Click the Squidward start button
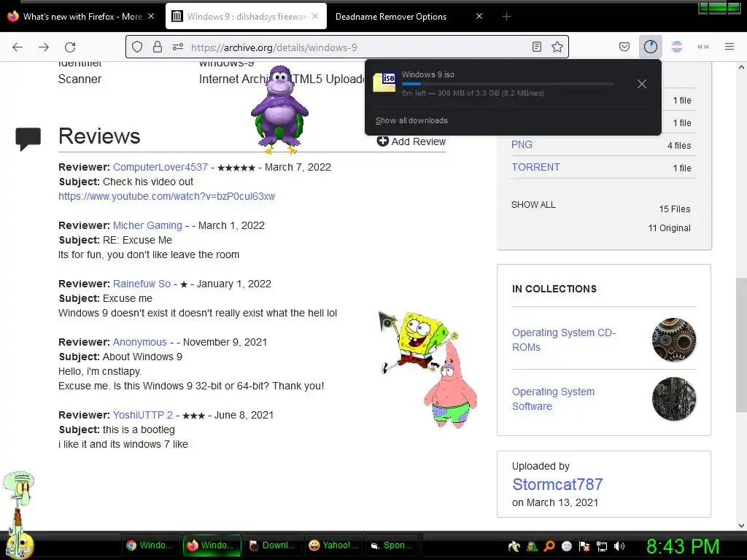747x560 pixels. pyautogui.click(x=18, y=516)
